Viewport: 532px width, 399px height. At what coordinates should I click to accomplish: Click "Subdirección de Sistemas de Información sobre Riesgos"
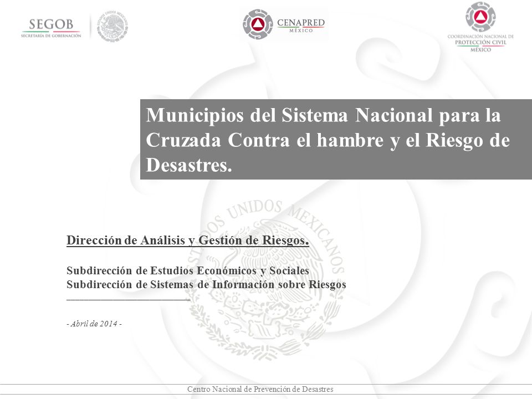[x=206, y=284]
